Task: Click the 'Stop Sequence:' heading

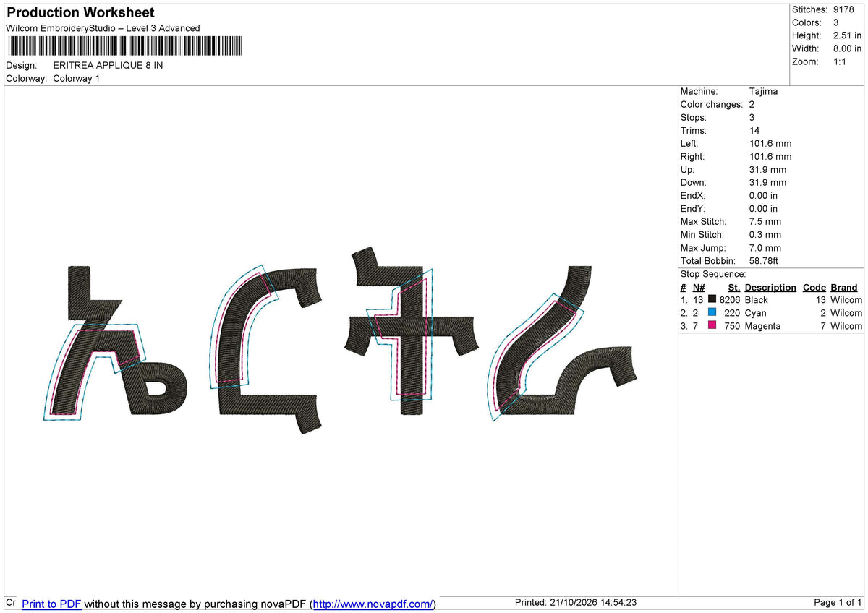Action: pos(713,274)
